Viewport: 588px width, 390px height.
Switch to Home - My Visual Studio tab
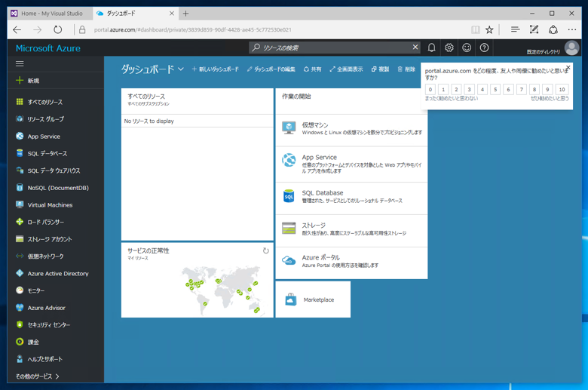[x=50, y=14]
